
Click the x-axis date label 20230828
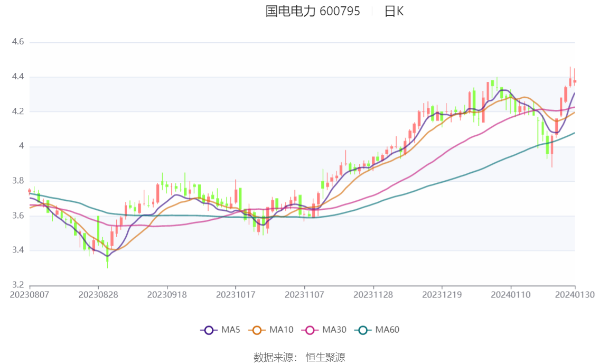[x=98, y=295]
